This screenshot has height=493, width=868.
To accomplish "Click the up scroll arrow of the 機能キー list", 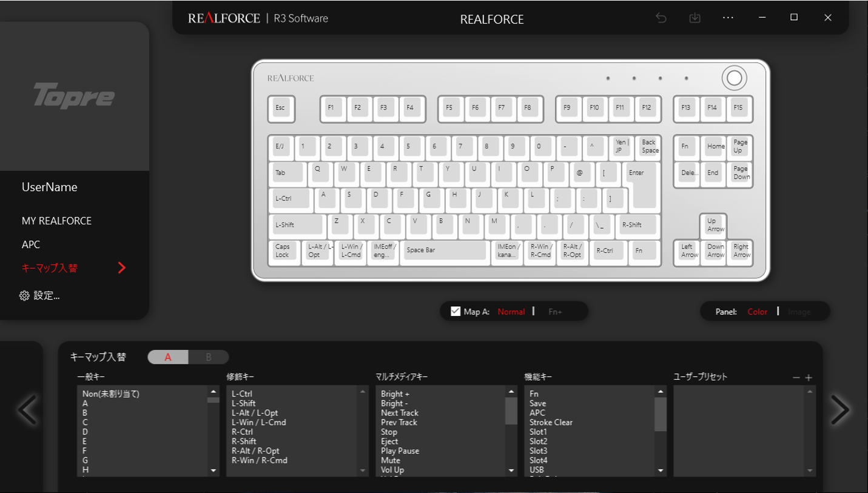I will (x=661, y=391).
